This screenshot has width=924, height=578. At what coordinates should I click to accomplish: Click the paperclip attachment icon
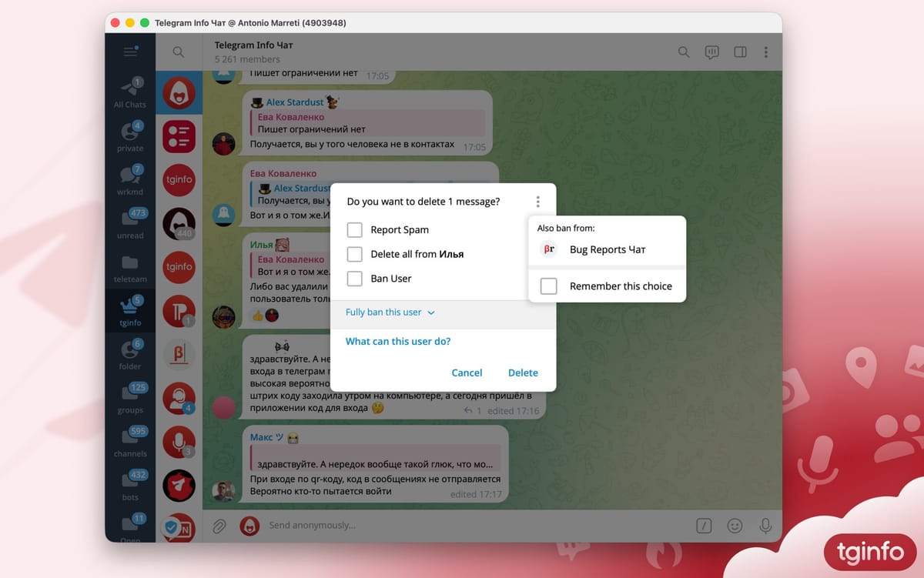coord(219,526)
